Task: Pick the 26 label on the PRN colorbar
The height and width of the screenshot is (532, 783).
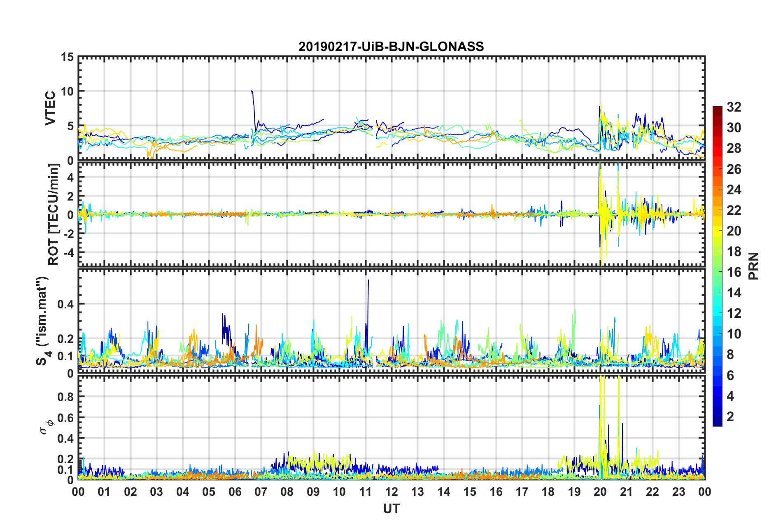Action: tap(734, 169)
